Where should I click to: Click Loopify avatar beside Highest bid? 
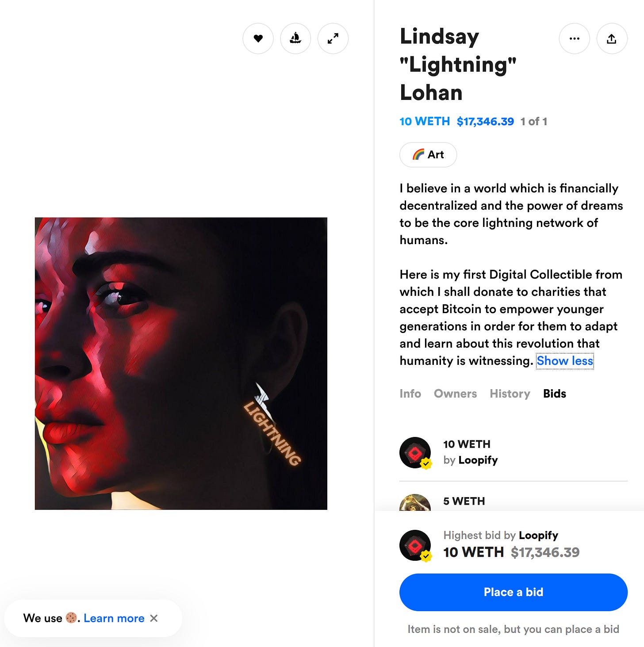pyautogui.click(x=415, y=545)
